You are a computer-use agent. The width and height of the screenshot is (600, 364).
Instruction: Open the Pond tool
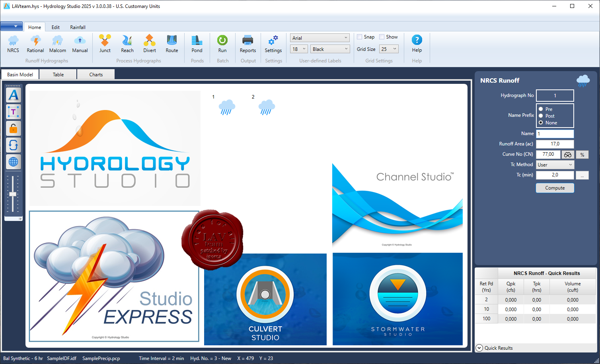(197, 44)
